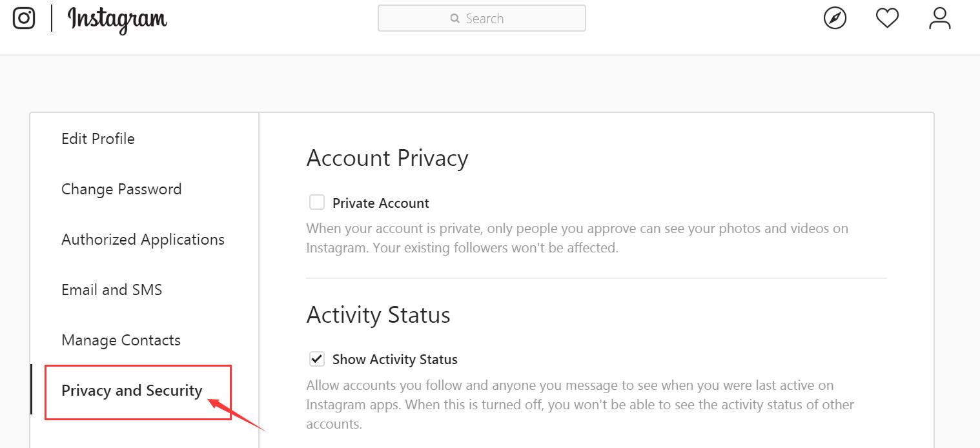Go to profile via person icon

(x=939, y=18)
